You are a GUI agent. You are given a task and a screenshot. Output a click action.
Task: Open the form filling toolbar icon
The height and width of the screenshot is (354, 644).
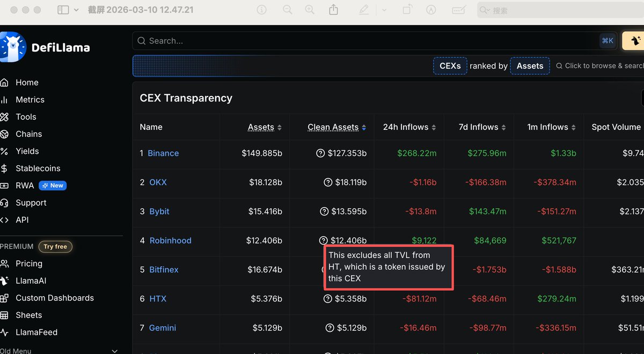pos(459,10)
